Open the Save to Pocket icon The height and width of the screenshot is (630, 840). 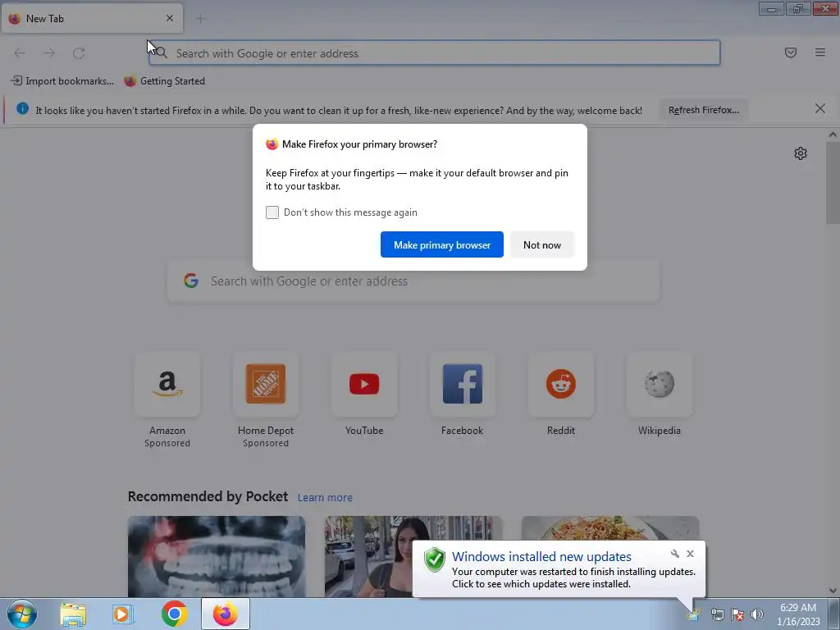point(791,52)
